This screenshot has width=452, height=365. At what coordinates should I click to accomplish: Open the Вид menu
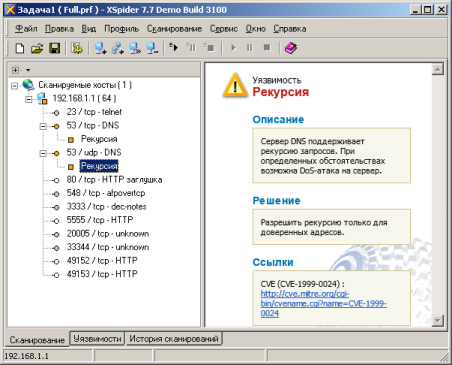[89, 29]
